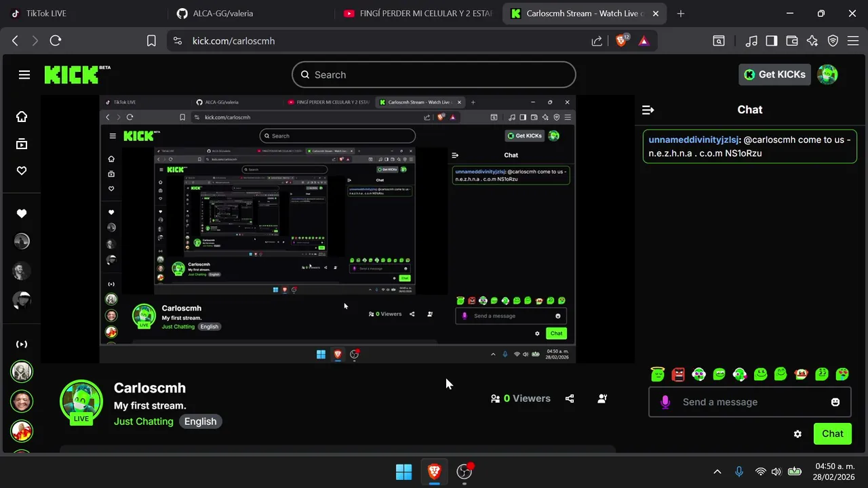The image size is (868, 488).
Task: Open the flame-colored recommended live avatar
Action: [x=22, y=431]
